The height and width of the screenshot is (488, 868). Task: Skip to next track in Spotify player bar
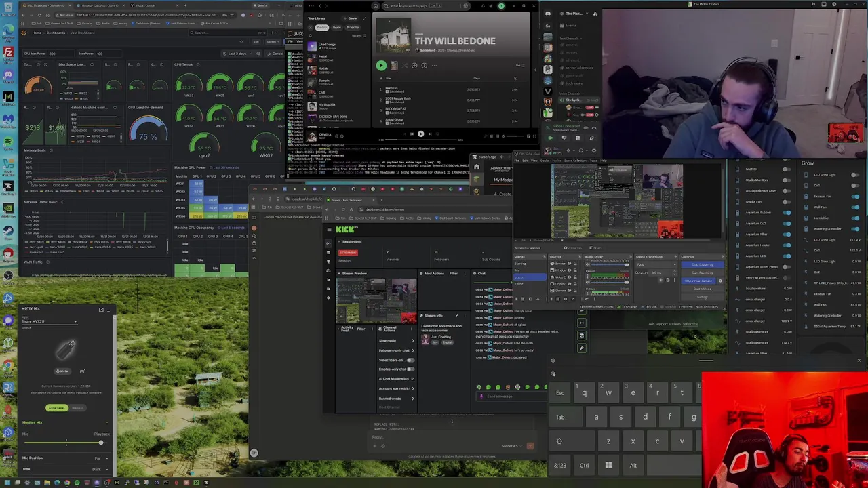[x=429, y=134]
